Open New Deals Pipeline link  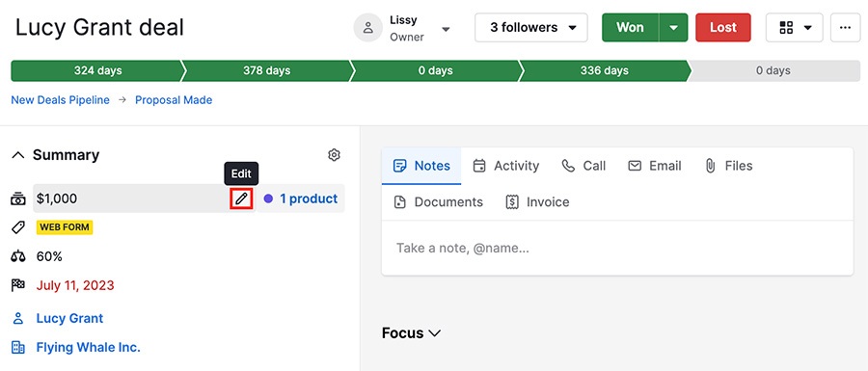click(x=61, y=100)
